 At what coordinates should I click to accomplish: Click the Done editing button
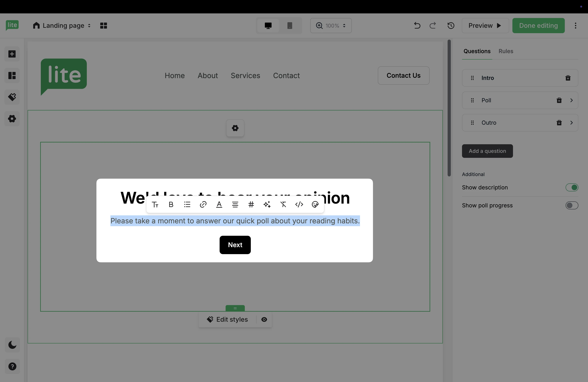(538, 25)
